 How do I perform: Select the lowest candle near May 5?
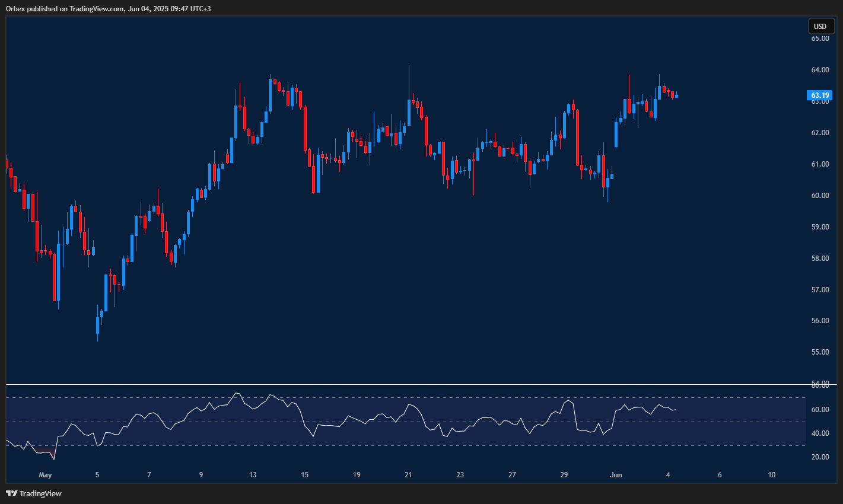coord(98,326)
